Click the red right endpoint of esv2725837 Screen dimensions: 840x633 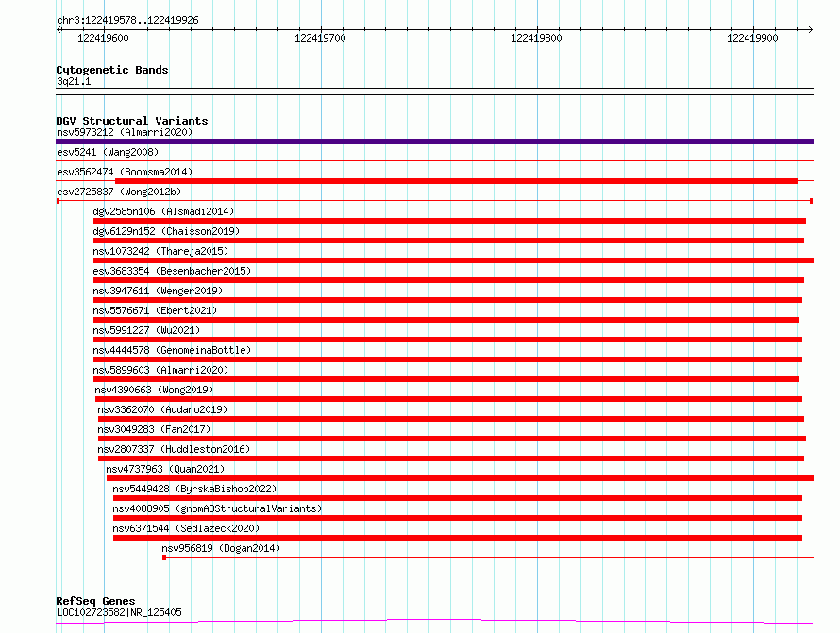[x=811, y=201]
